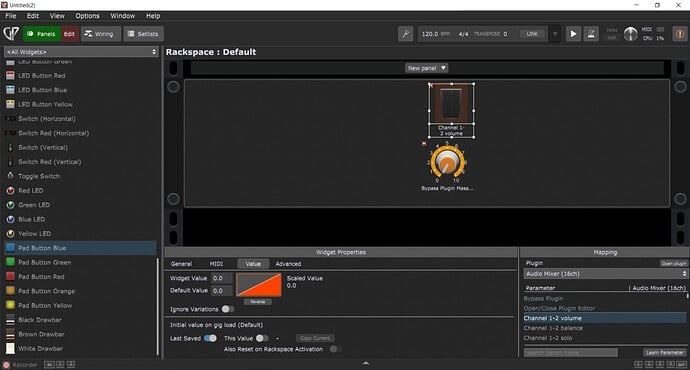The width and height of the screenshot is (690, 370).
Task: Toggle This Value switch
Action: [262, 338]
